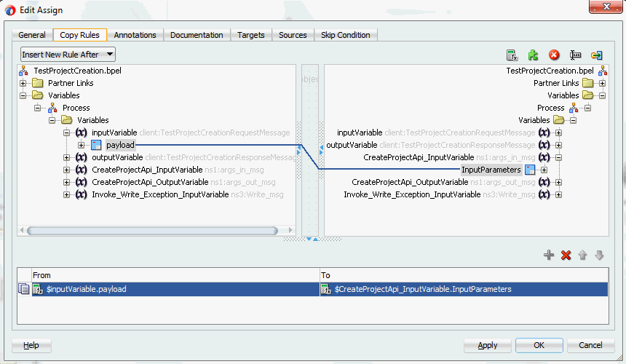Click the Help button
Image resolution: width=626 pixels, height=364 pixels.
(31, 345)
